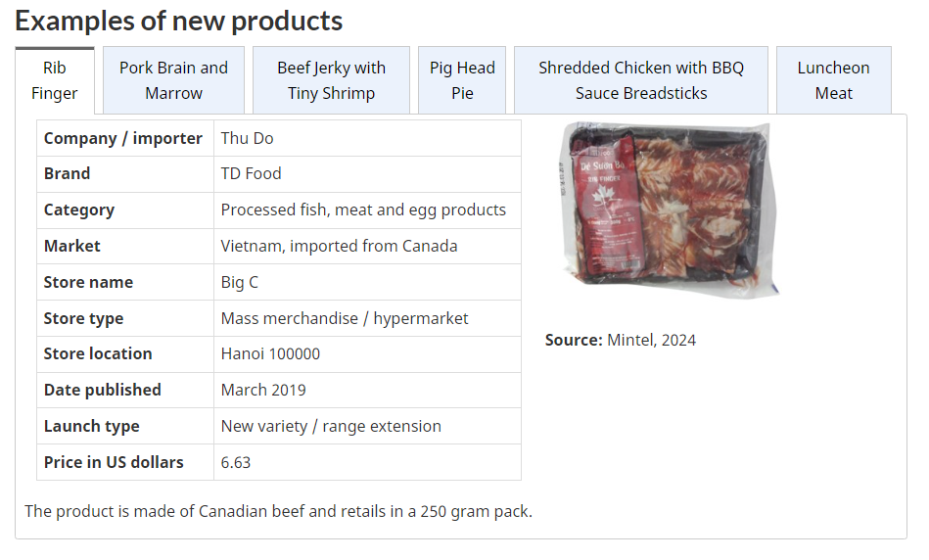Click the Category row header
Viewport: 929px width, 560px height.
(79, 210)
